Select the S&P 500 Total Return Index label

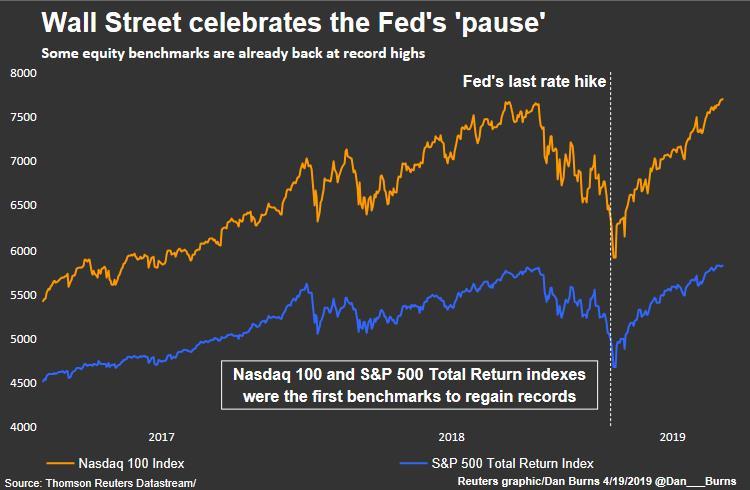(x=512, y=463)
